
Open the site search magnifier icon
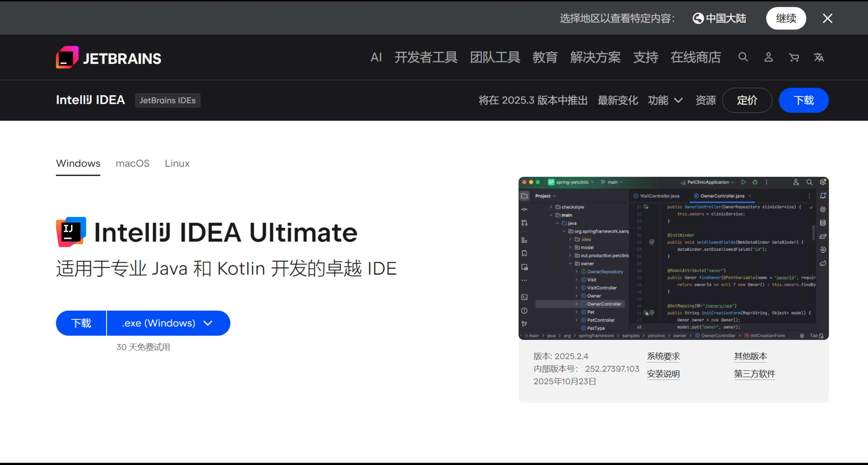click(x=743, y=57)
